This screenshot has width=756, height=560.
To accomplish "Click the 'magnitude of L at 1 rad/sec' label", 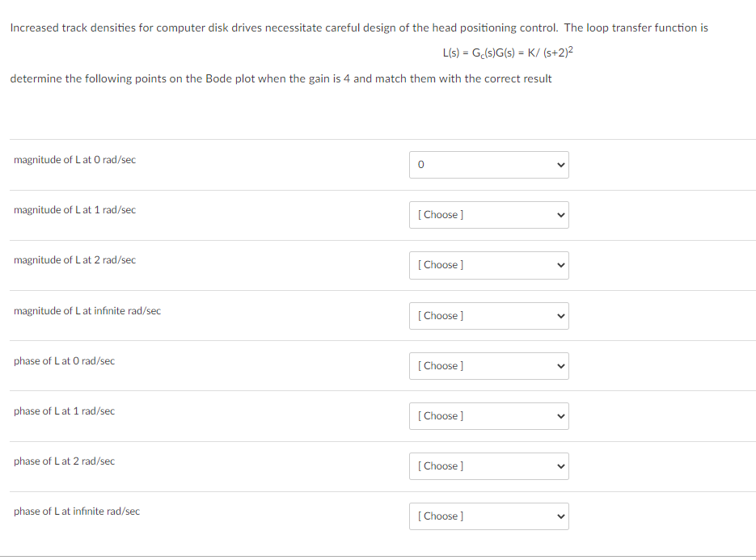I will (x=74, y=210).
